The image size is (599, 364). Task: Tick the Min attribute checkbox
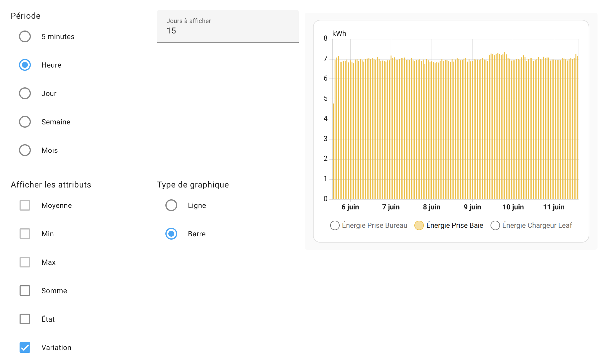[25, 234]
